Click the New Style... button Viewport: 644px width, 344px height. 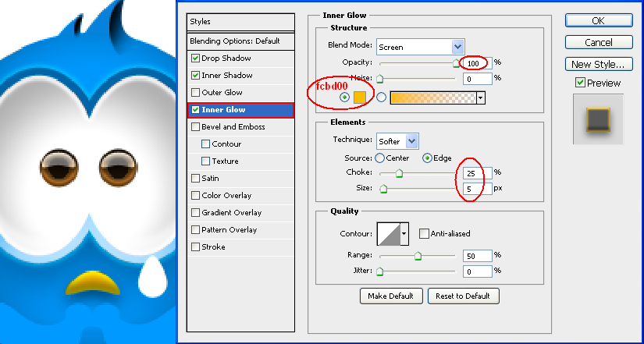(599, 64)
